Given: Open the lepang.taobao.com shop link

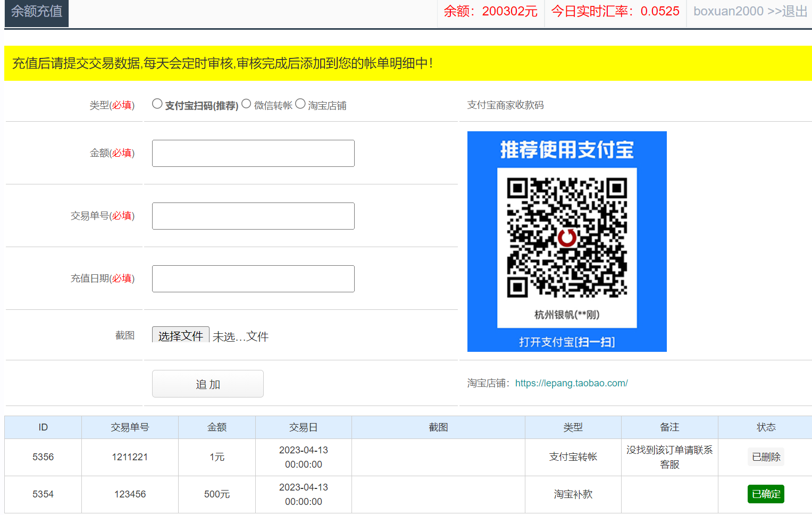Looking at the screenshot, I should coord(571,383).
